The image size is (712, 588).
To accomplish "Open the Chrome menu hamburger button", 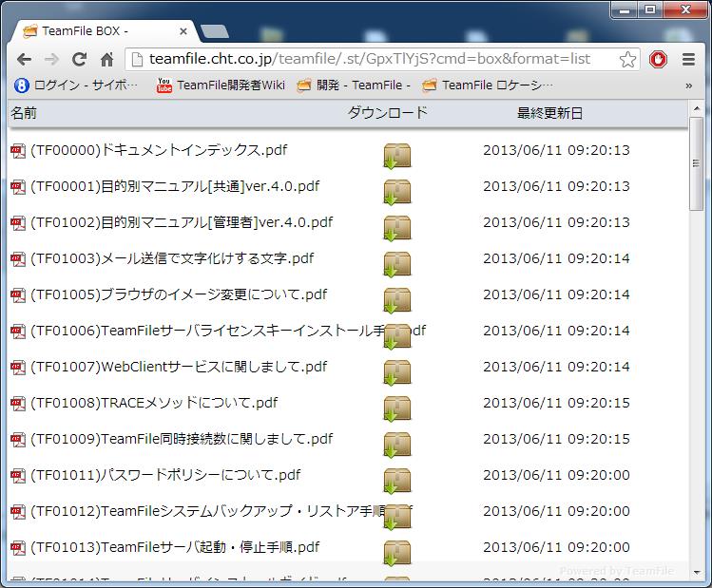I will coord(687,59).
